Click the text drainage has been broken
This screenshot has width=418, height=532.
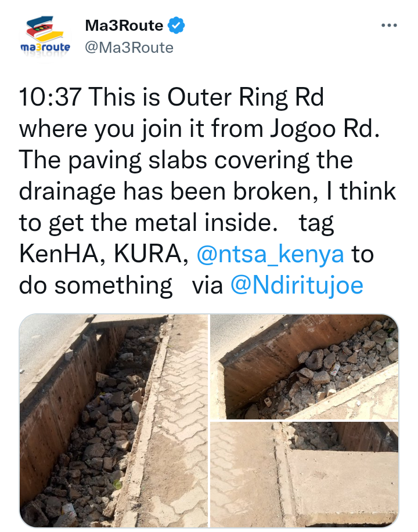(168, 191)
